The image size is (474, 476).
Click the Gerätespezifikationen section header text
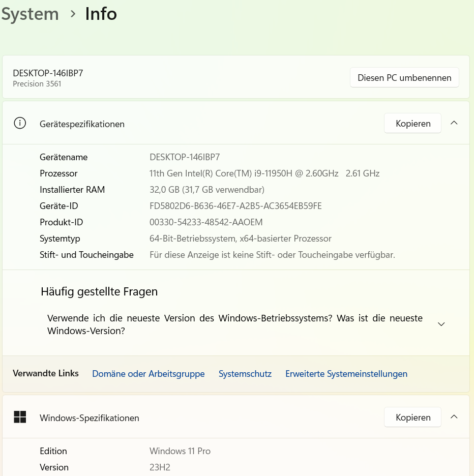point(82,124)
